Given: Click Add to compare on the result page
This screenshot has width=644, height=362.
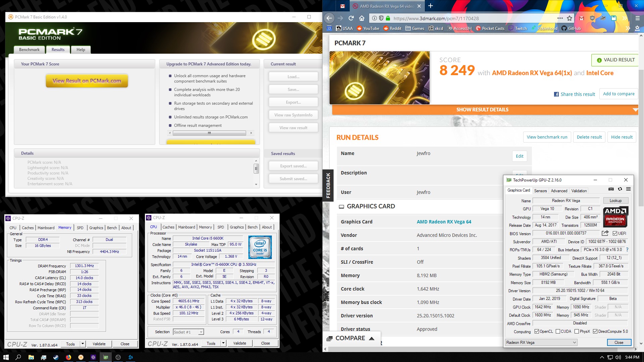Looking at the screenshot, I should point(618,94).
